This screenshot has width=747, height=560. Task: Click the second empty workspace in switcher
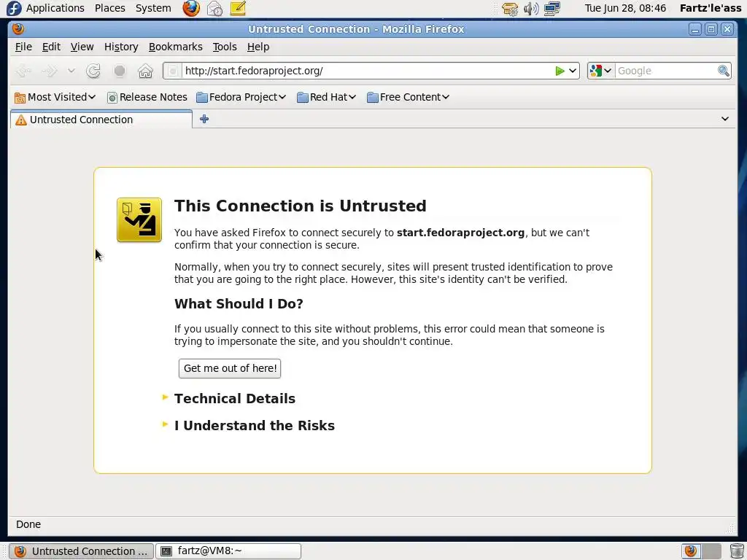tap(711, 551)
